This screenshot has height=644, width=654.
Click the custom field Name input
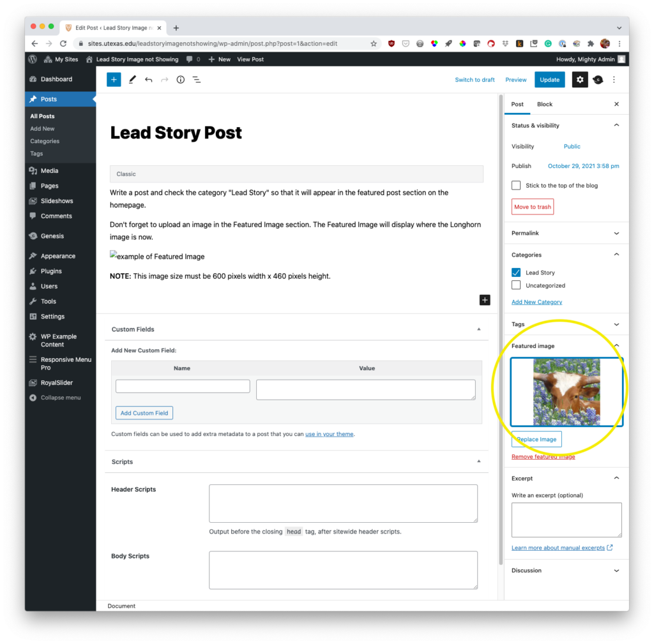tap(183, 386)
